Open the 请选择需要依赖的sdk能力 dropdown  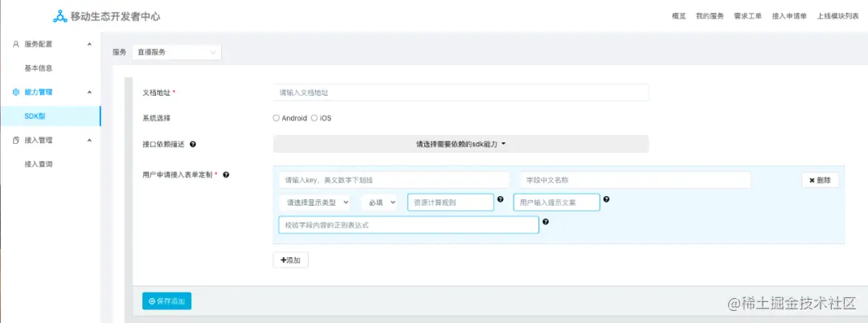[461, 144]
